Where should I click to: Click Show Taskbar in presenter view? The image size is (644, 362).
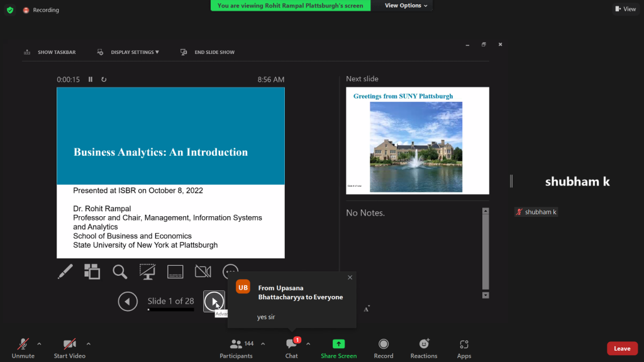tap(50, 52)
